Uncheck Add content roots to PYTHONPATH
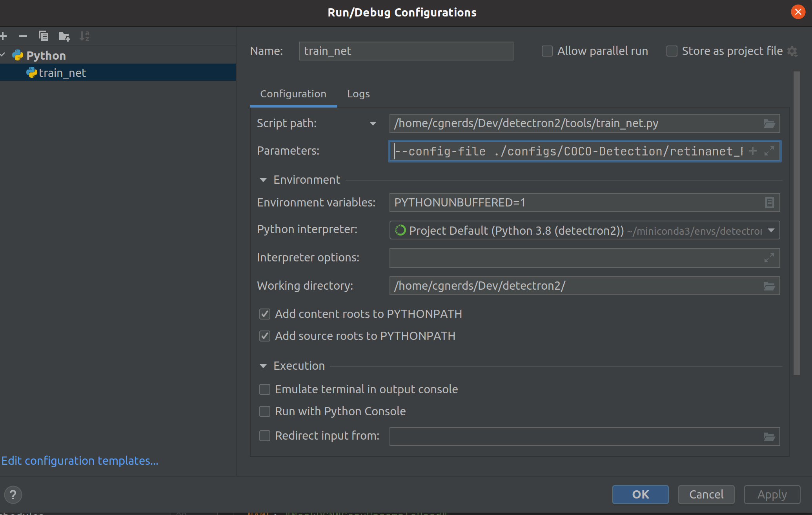The height and width of the screenshot is (515, 812). (265, 314)
